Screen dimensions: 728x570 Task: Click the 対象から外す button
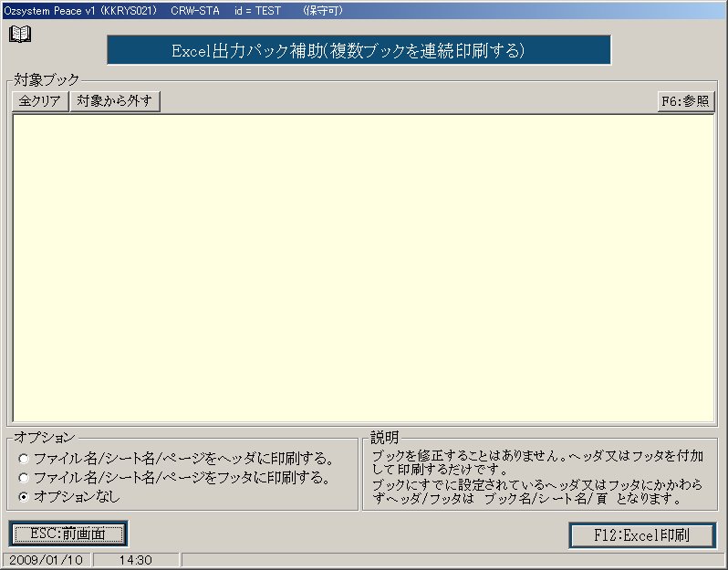[115, 101]
